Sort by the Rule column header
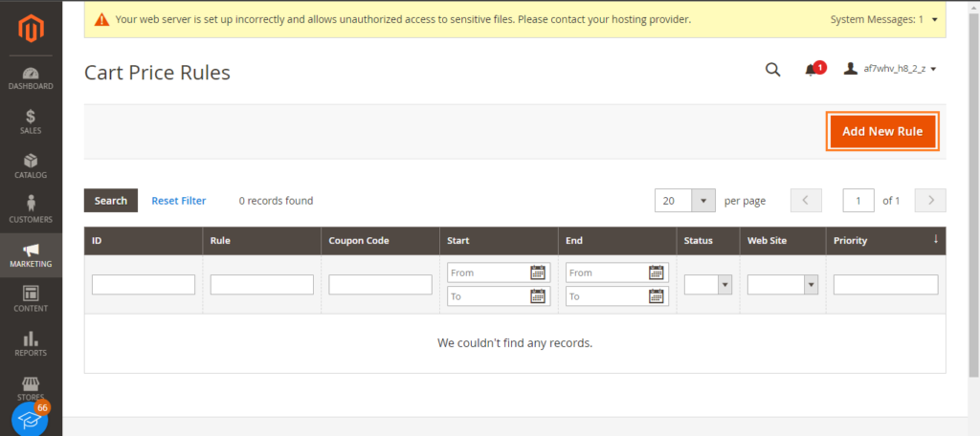The width and height of the screenshot is (980, 436). tap(262, 241)
